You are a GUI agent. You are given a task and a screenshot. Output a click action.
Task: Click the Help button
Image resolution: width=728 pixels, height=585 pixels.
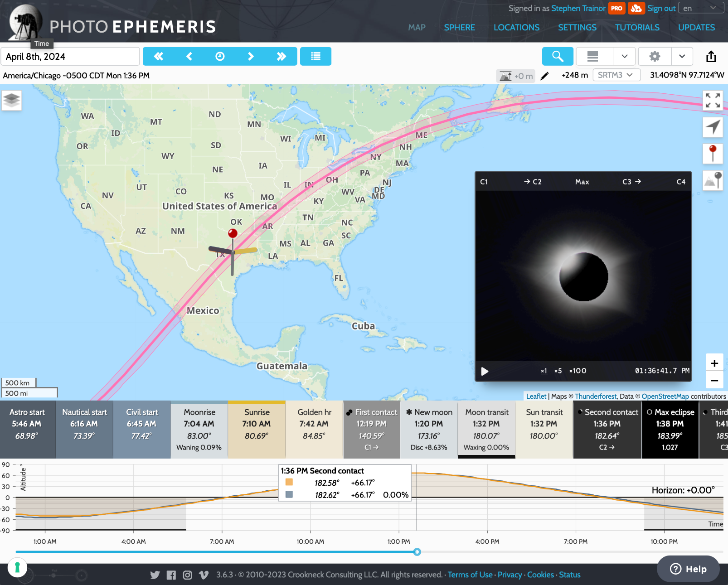pos(688,569)
